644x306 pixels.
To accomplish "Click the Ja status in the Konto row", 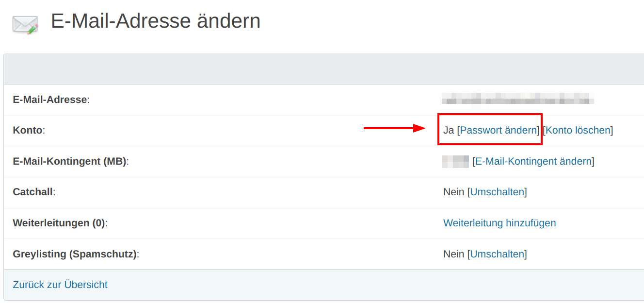I will [449, 130].
